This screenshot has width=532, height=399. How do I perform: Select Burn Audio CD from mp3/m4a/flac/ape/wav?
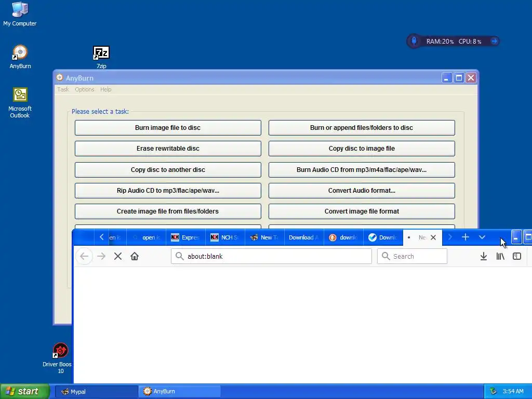[x=362, y=170]
